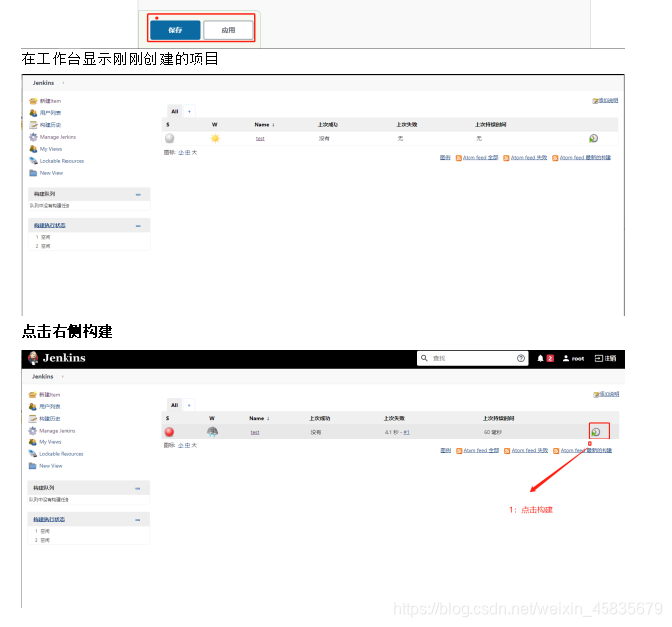The image size is (672, 627).
Task: Click the sunny weather icon for test job
Action: pyautogui.click(x=215, y=138)
